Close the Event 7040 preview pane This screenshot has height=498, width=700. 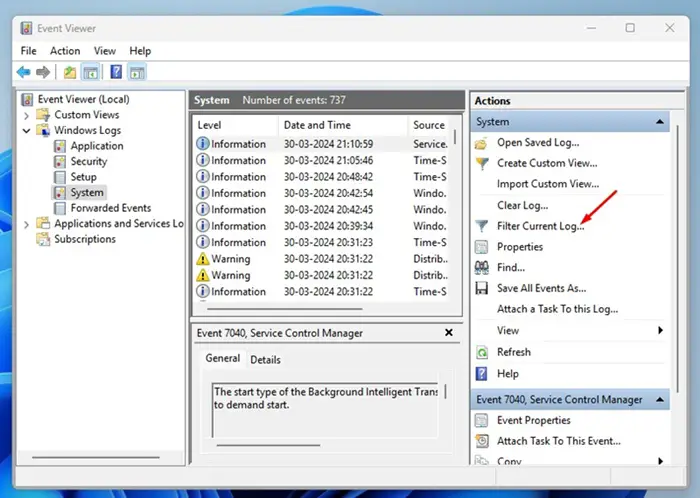(x=449, y=332)
